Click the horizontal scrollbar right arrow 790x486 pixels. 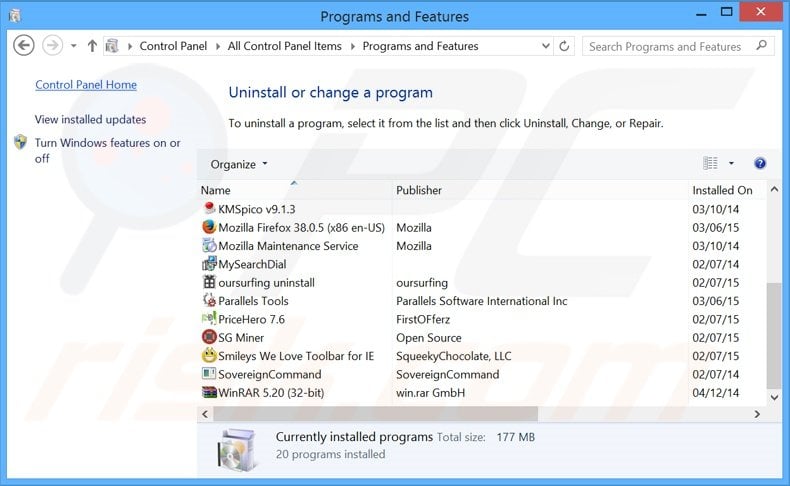point(757,414)
